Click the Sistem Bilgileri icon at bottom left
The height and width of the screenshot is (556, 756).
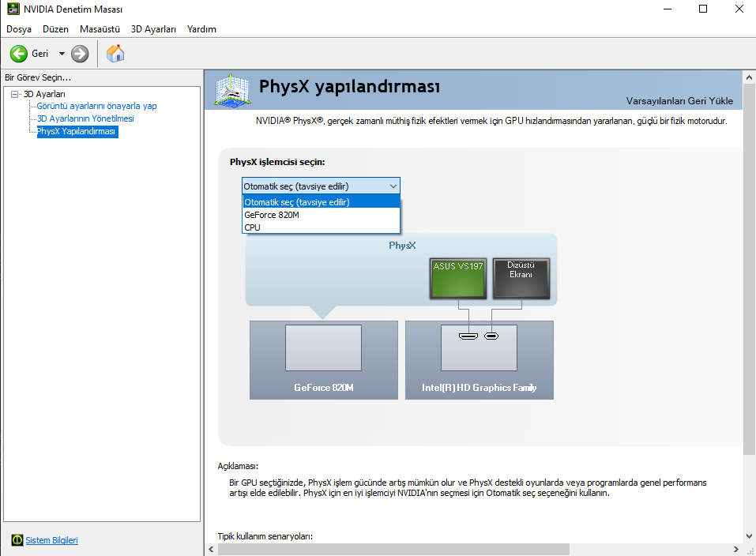(x=17, y=540)
